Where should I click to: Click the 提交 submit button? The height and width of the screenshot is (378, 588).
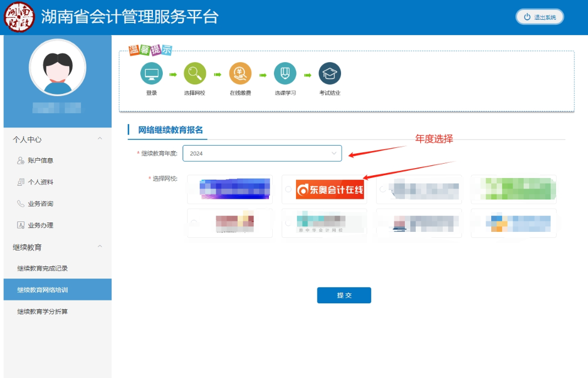point(344,295)
